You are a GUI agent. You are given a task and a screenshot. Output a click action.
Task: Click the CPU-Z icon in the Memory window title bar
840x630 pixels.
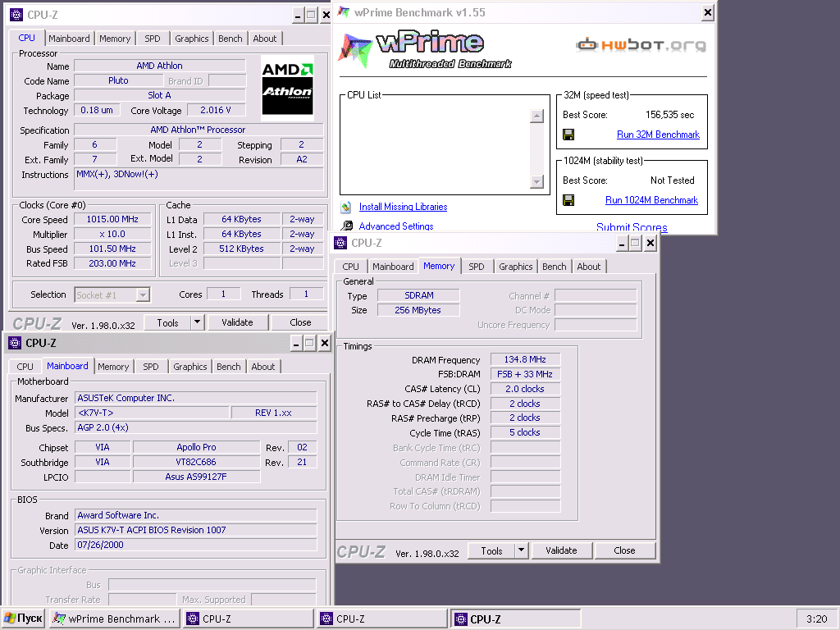(x=340, y=243)
